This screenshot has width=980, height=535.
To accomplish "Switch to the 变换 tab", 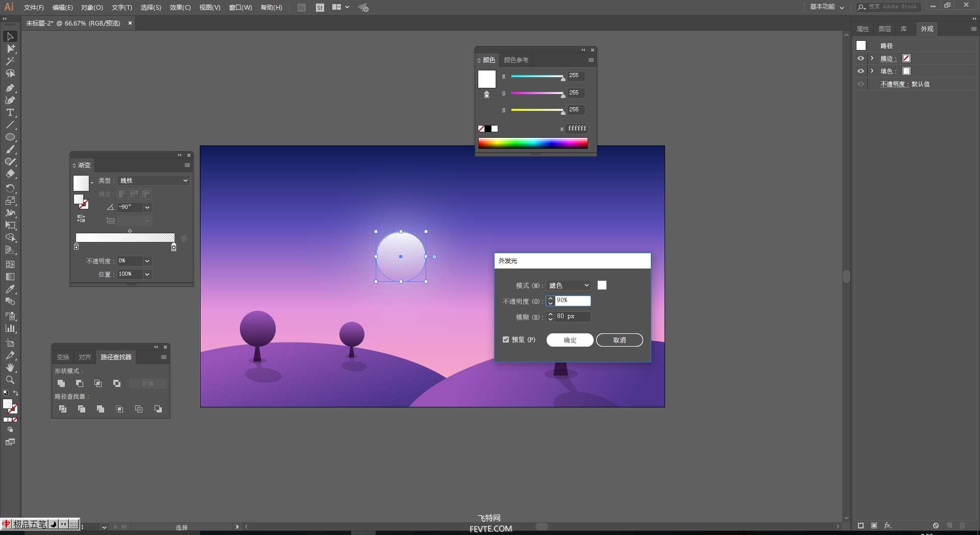I will 63,357.
